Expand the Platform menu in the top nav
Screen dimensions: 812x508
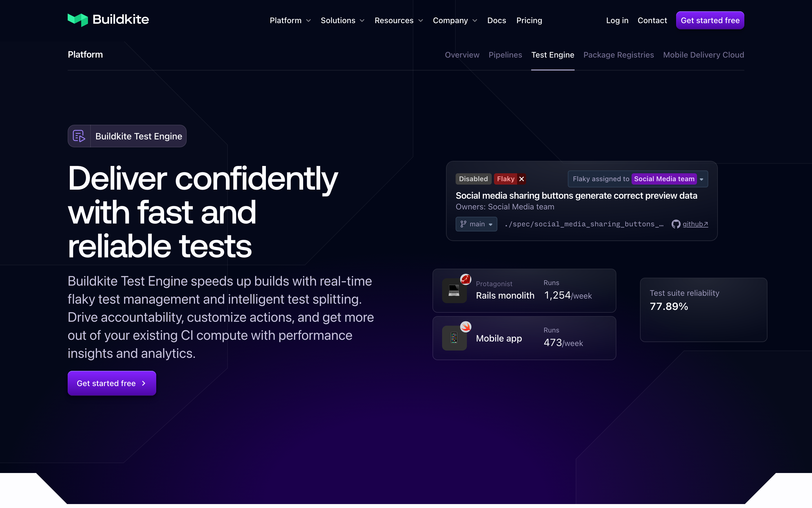[290, 21]
